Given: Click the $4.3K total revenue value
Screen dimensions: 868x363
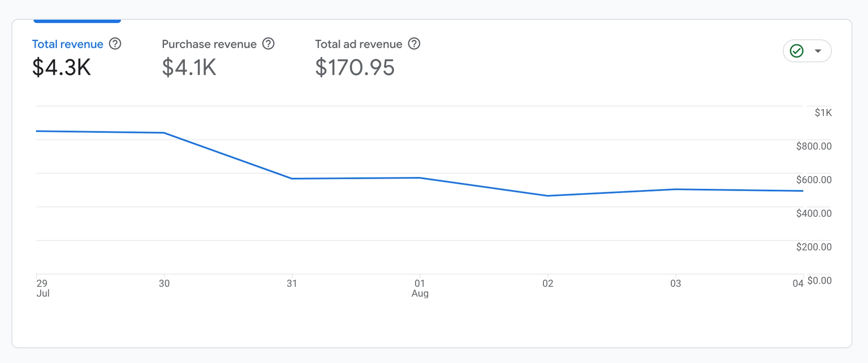Looking at the screenshot, I should [61, 67].
